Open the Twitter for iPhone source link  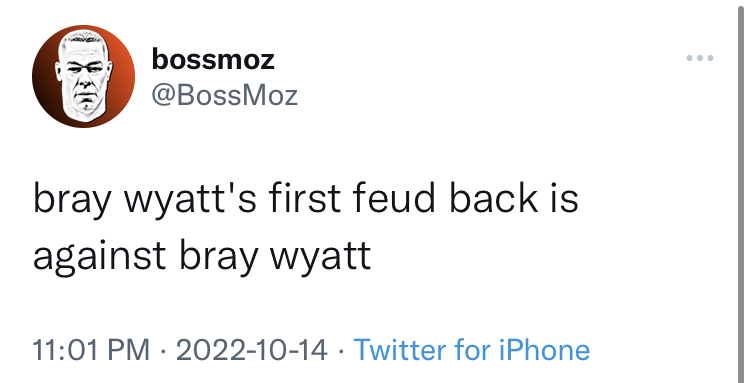[x=472, y=350]
